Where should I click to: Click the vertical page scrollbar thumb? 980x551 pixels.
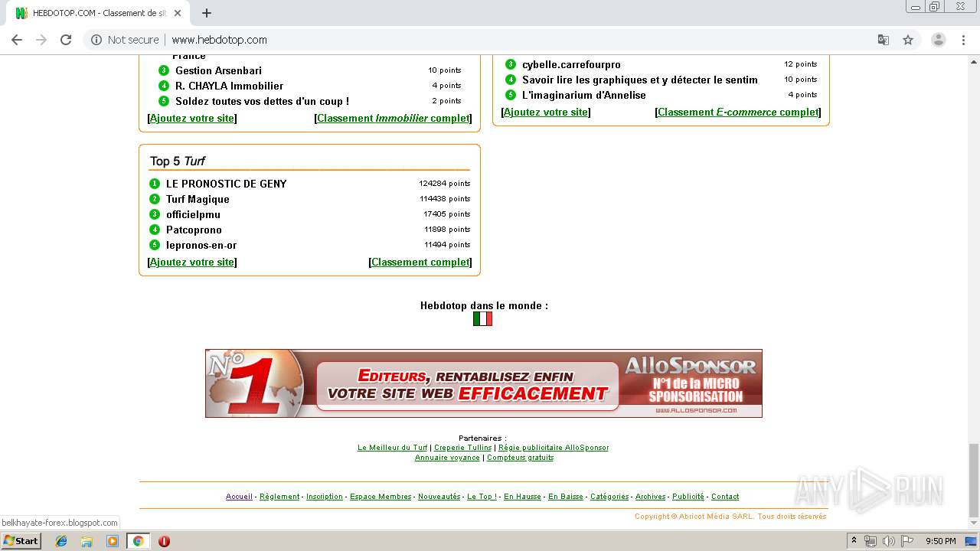click(x=973, y=481)
